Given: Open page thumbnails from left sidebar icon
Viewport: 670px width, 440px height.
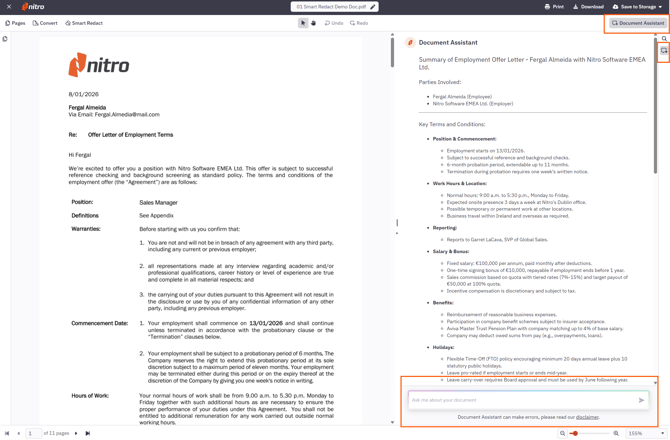Looking at the screenshot, I should pos(5,39).
